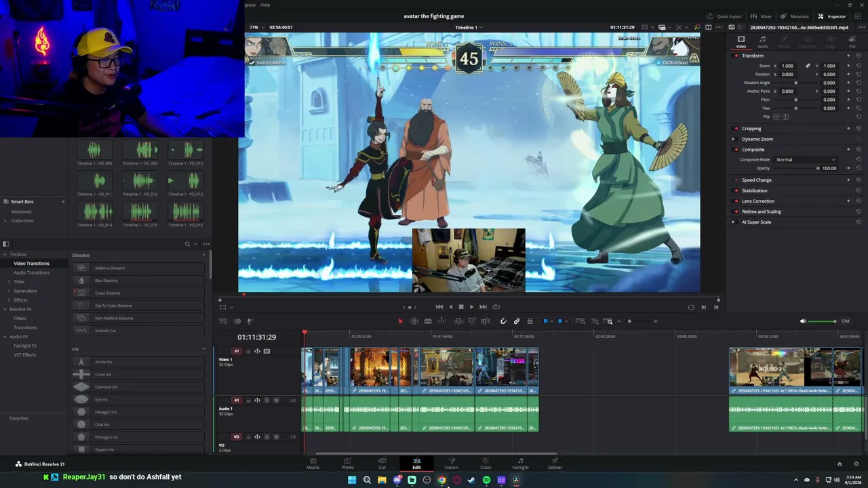
Task: Solo audio track A1 with its S button
Action: tap(267, 401)
